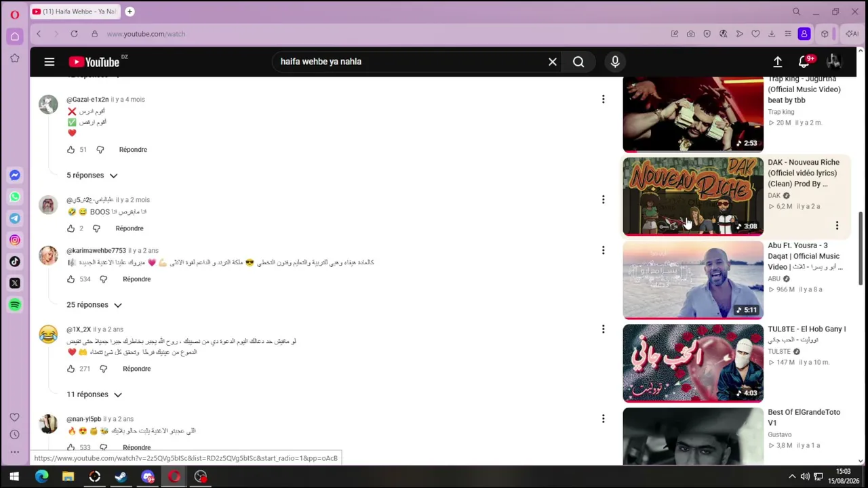Reply to the @Gazal-e1x2n comment

coord(133,150)
